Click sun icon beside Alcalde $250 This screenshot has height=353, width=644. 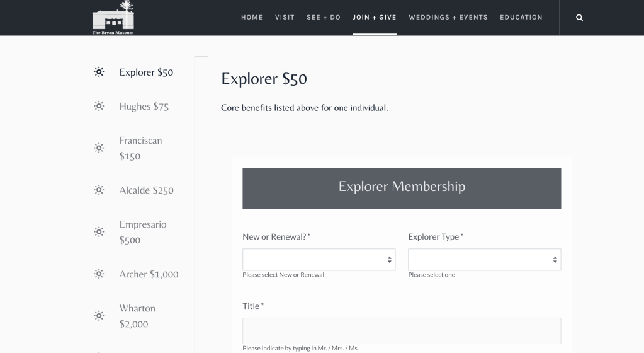(x=99, y=190)
